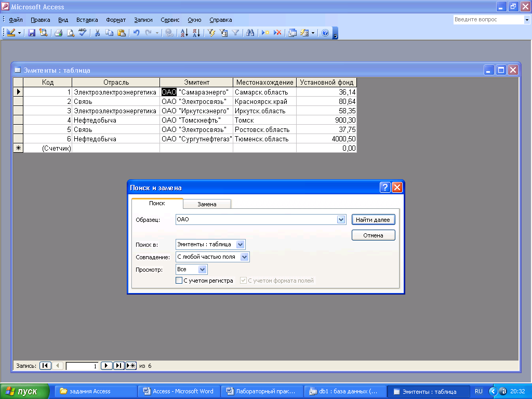Open the Правка menu
Image resolution: width=532 pixels, height=399 pixels.
click(41, 20)
